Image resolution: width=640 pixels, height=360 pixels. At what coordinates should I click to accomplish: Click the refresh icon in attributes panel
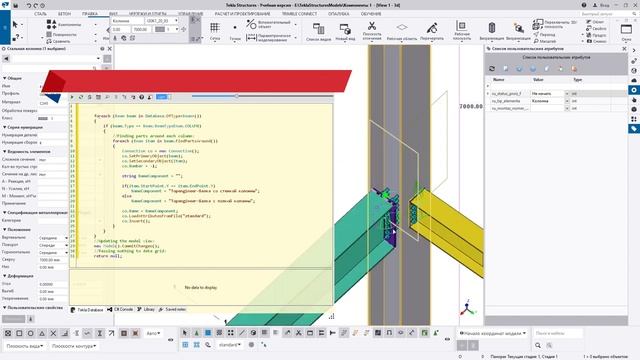pyautogui.click(x=492, y=69)
